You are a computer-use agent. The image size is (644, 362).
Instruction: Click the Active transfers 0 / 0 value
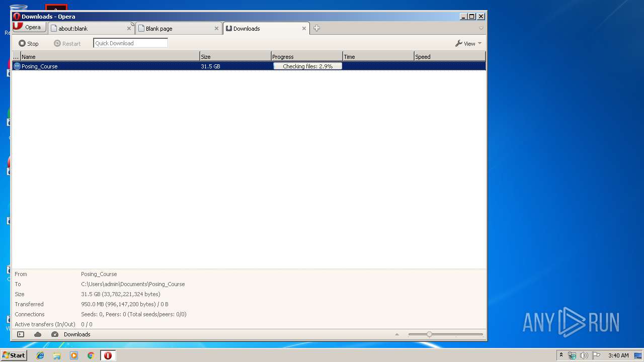(x=87, y=324)
